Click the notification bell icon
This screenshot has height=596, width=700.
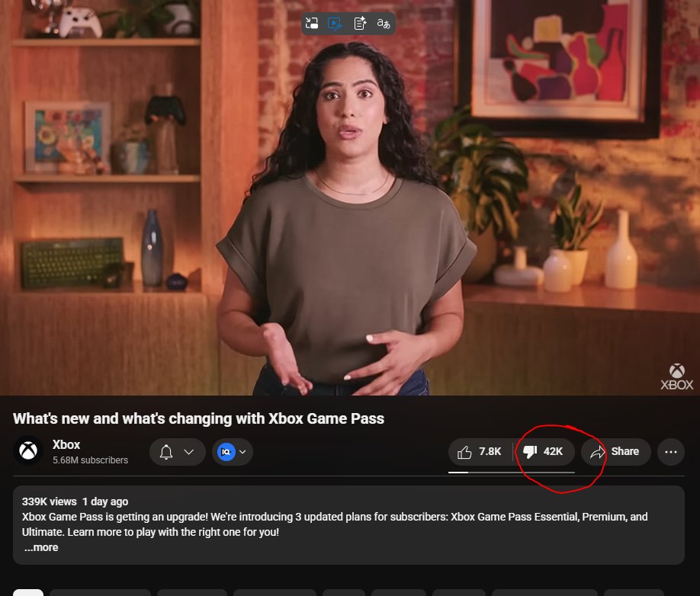(166, 452)
